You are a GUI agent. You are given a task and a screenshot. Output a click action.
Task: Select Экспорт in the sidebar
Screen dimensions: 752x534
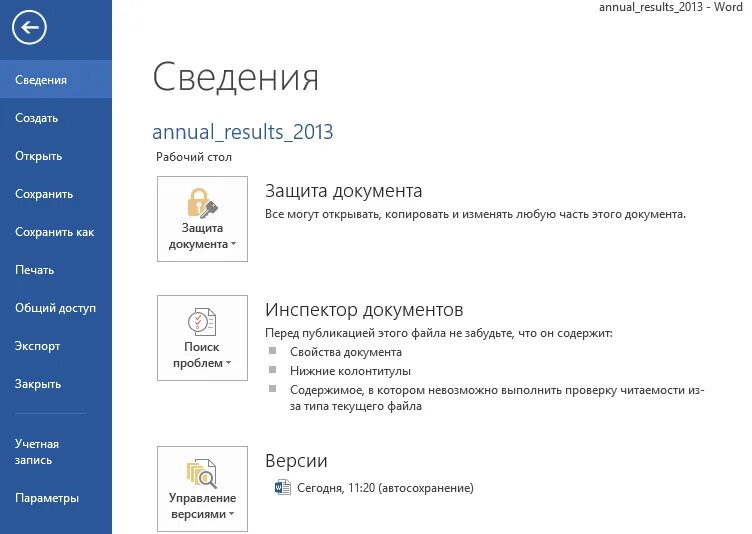(56, 346)
